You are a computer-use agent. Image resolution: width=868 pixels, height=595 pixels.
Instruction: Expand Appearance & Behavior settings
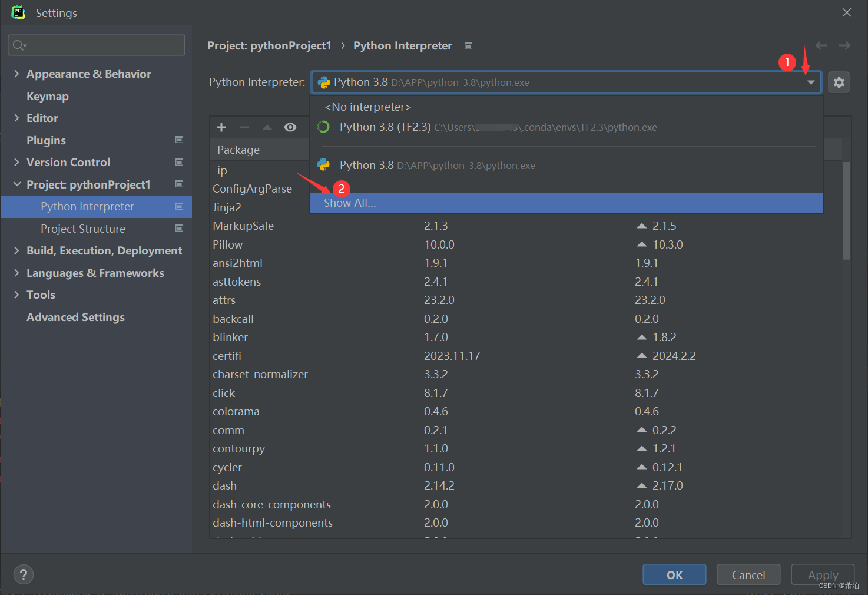point(16,74)
